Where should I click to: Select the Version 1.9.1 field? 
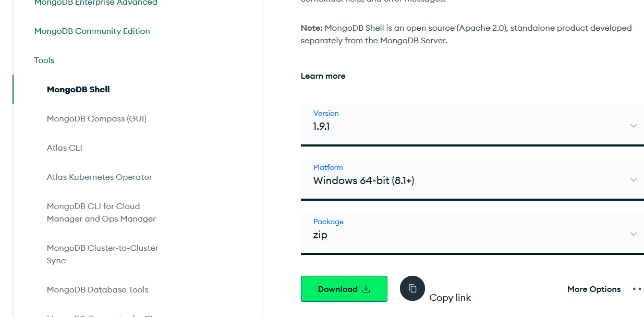pos(472,125)
